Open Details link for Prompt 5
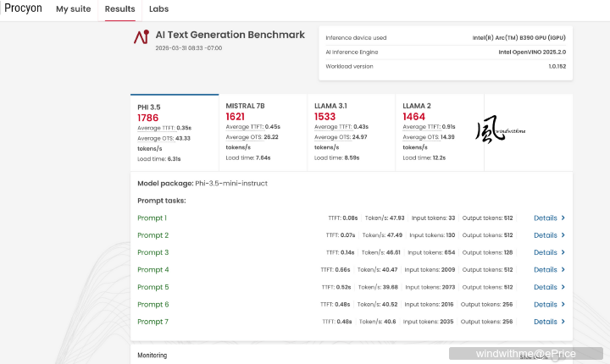This screenshot has height=364, width=610. (546, 287)
